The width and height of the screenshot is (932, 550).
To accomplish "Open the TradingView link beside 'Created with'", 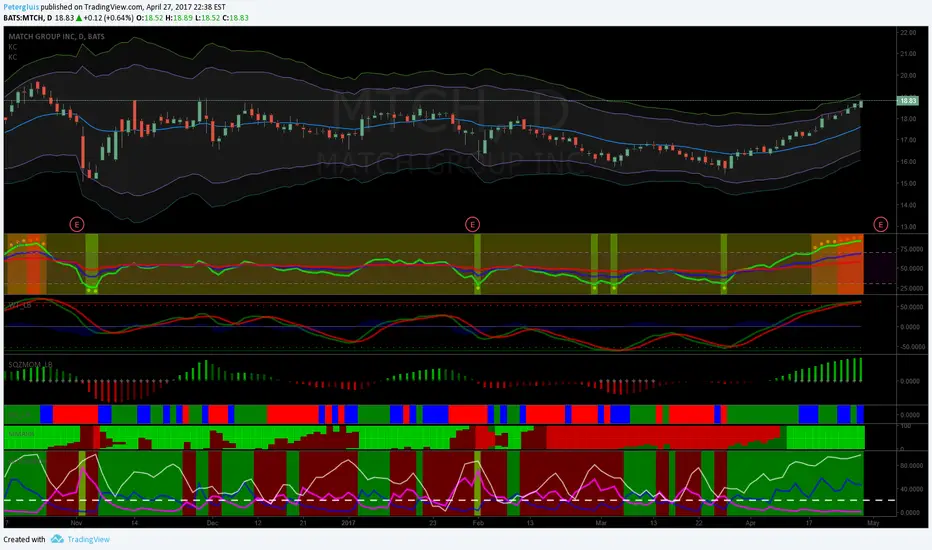I will pos(89,539).
